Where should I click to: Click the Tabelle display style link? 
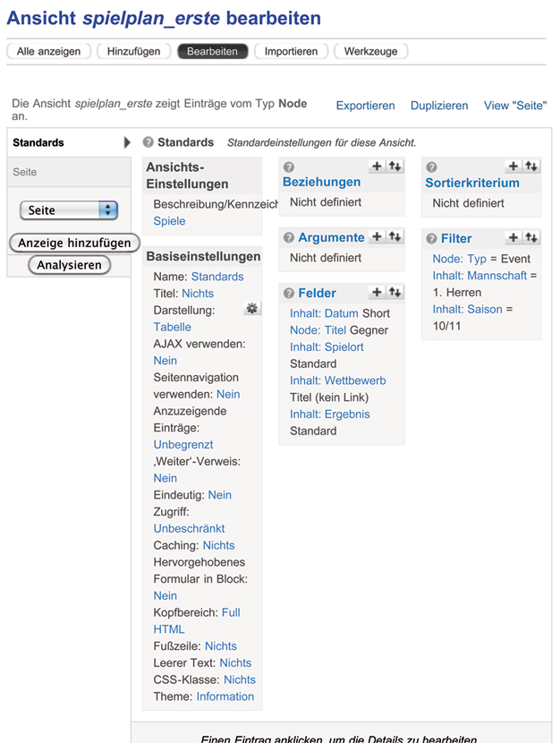(x=172, y=327)
